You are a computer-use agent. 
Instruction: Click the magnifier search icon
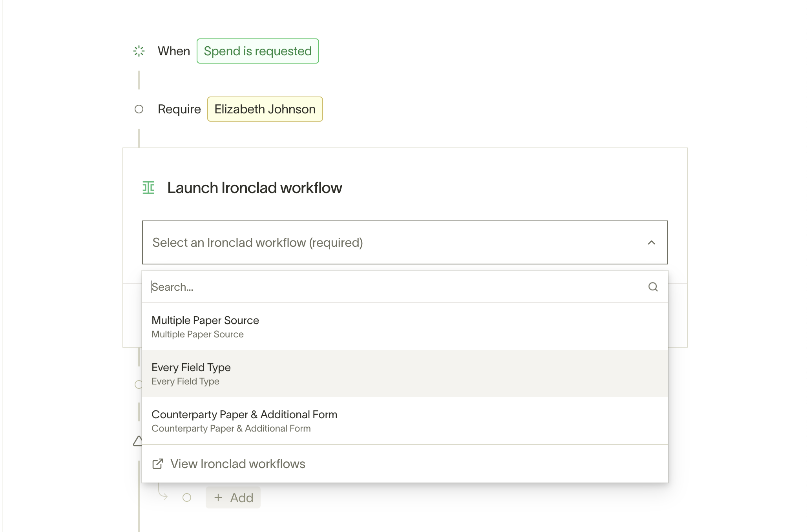(x=653, y=287)
